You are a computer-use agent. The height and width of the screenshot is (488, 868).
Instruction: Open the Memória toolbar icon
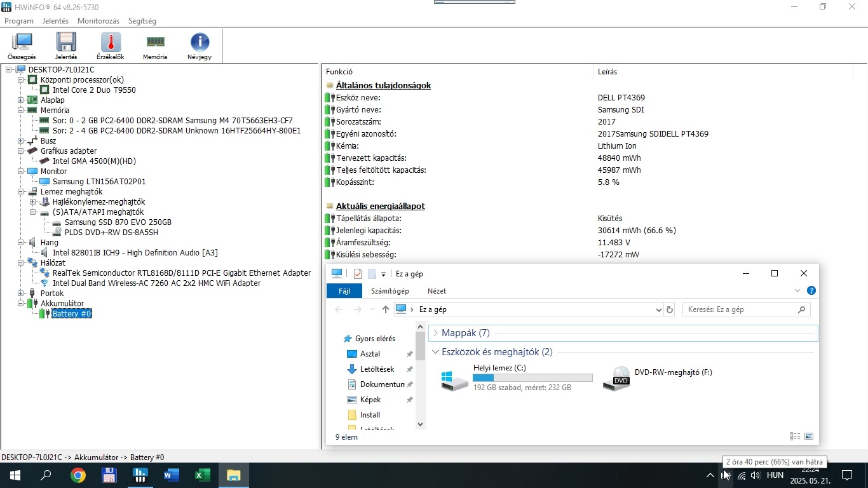click(x=155, y=46)
